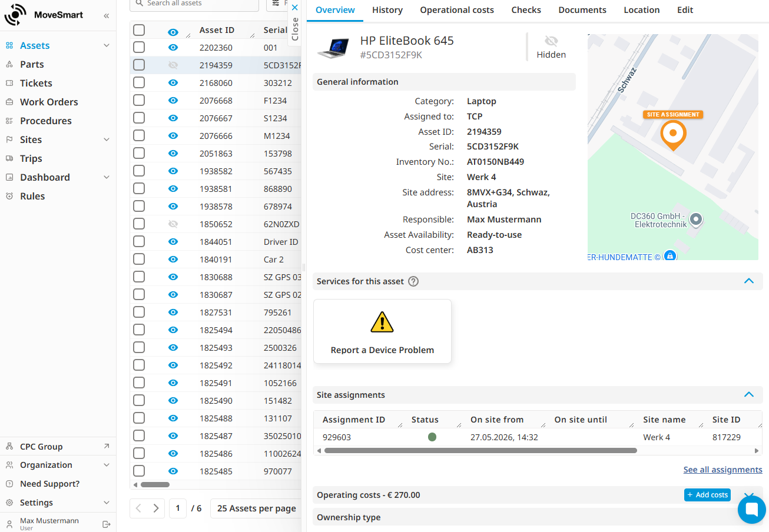Screen dimensions: 769x532
Task: Click the Rules alarm icon
Action: click(x=9, y=196)
